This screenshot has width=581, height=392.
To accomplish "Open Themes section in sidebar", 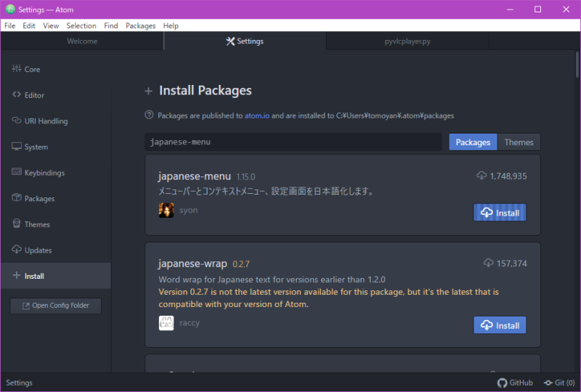I will (37, 225).
